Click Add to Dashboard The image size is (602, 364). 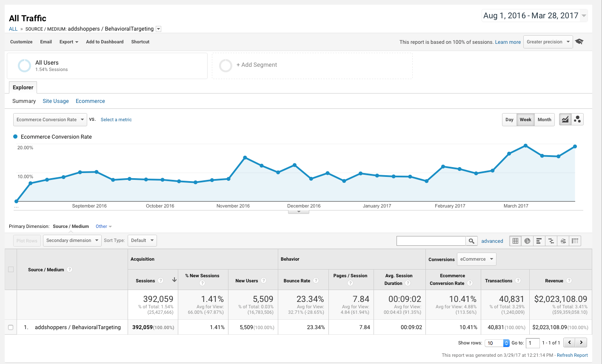105,42
